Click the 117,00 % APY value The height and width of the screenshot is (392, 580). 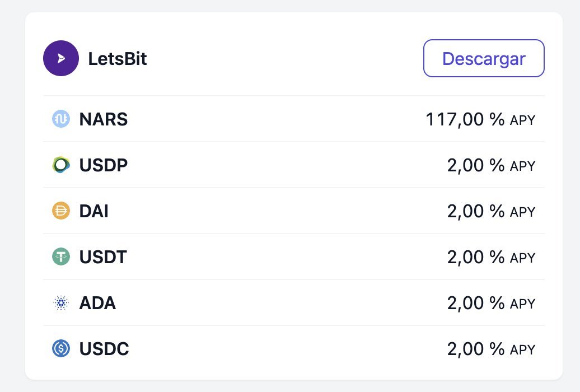[x=480, y=120]
